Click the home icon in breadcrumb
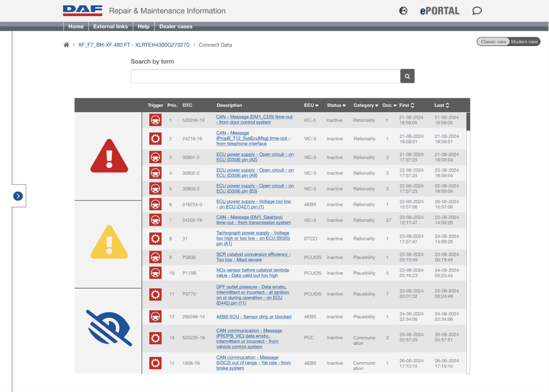 point(66,45)
